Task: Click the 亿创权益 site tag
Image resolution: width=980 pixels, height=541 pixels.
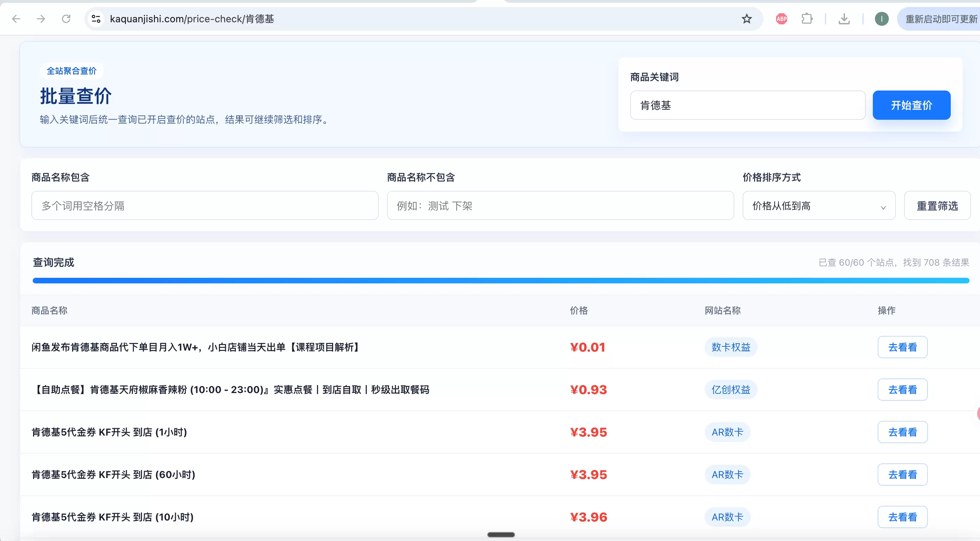Action: click(x=731, y=390)
